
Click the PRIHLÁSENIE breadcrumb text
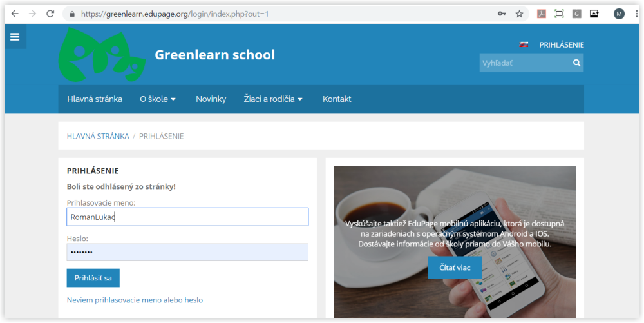point(162,136)
